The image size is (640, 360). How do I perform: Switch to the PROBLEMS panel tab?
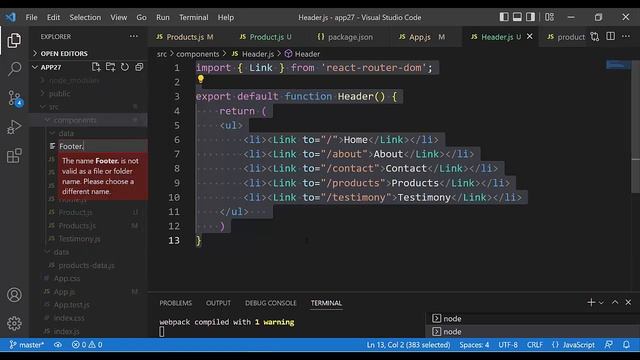coord(176,303)
